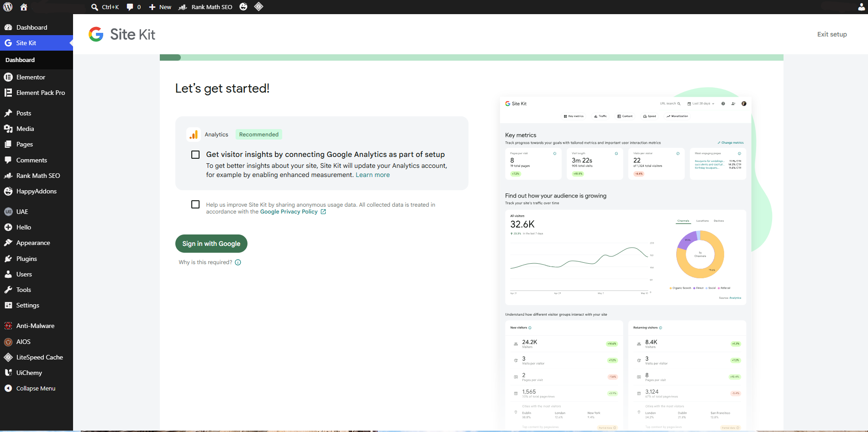Go to Posts

(x=37, y=113)
